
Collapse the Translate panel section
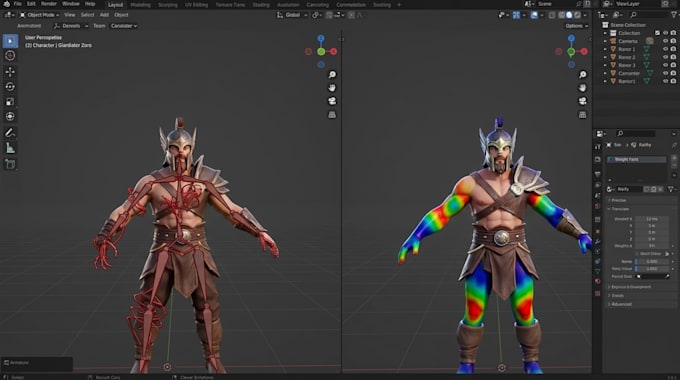click(620, 209)
